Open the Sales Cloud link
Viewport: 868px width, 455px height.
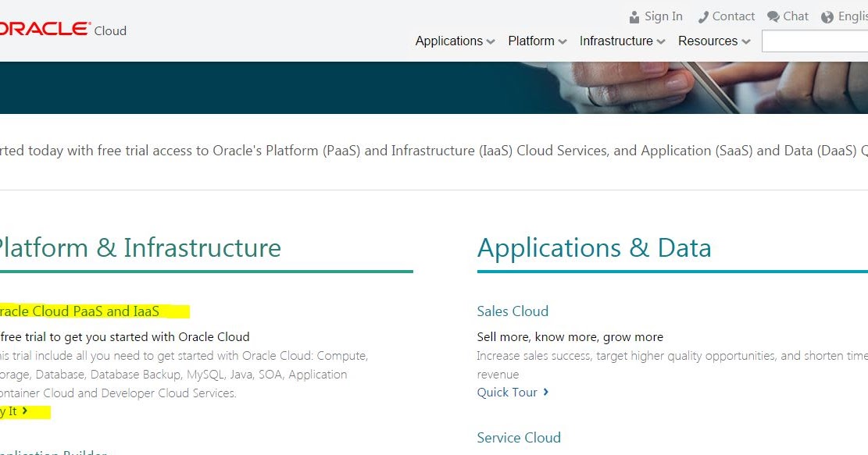click(513, 311)
